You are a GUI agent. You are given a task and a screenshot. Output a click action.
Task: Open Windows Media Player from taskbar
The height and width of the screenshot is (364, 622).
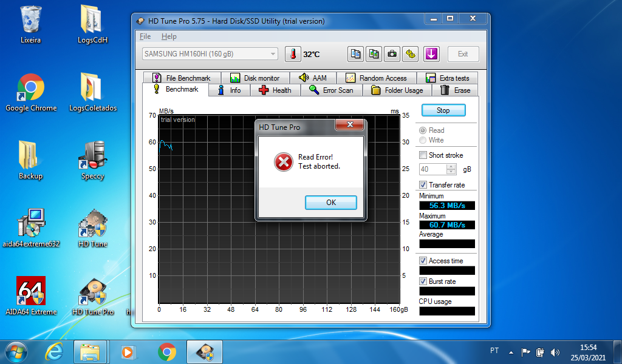[x=128, y=352]
